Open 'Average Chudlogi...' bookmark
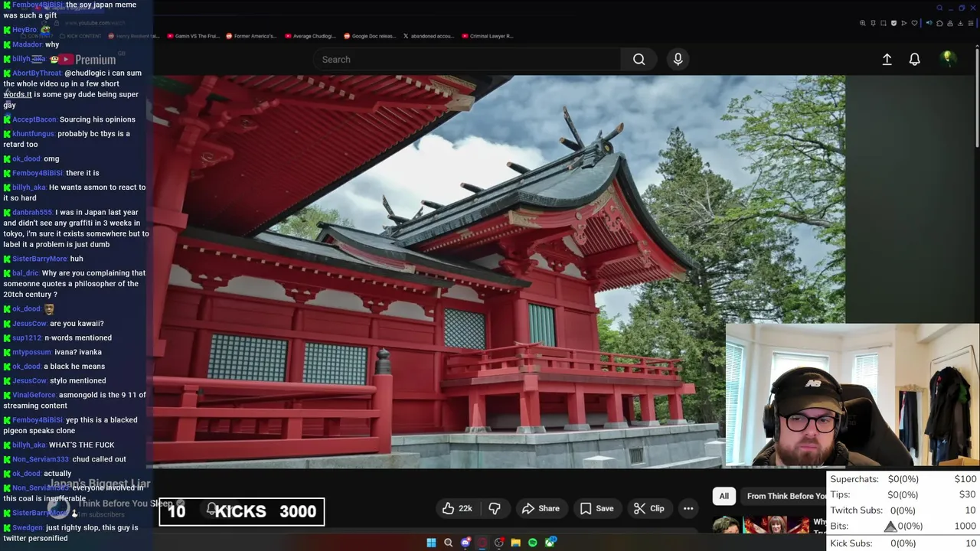 point(310,36)
